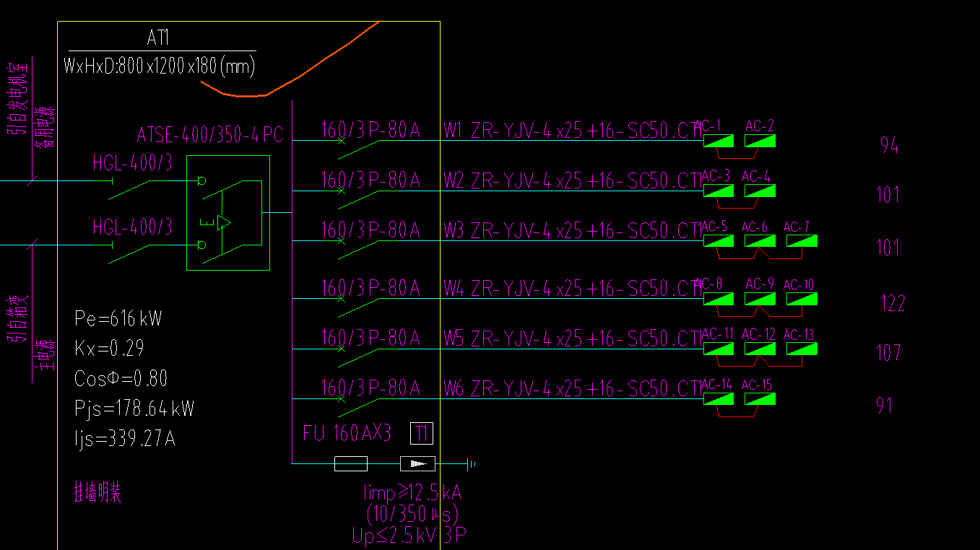The height and width of the screenshot is (550, 980).
Task: Select the number 101 beside W3 row
Action: [888, 248]
